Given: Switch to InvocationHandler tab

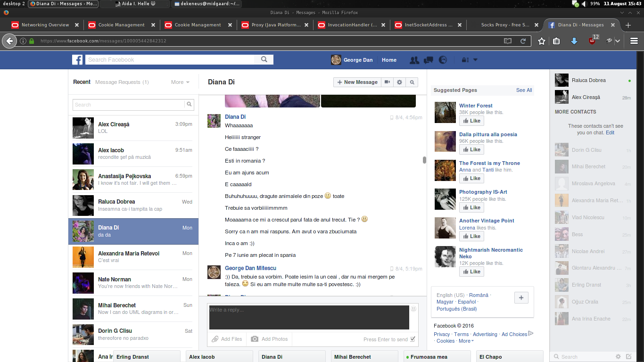Looking at the screenshot, I should point(353,25).
